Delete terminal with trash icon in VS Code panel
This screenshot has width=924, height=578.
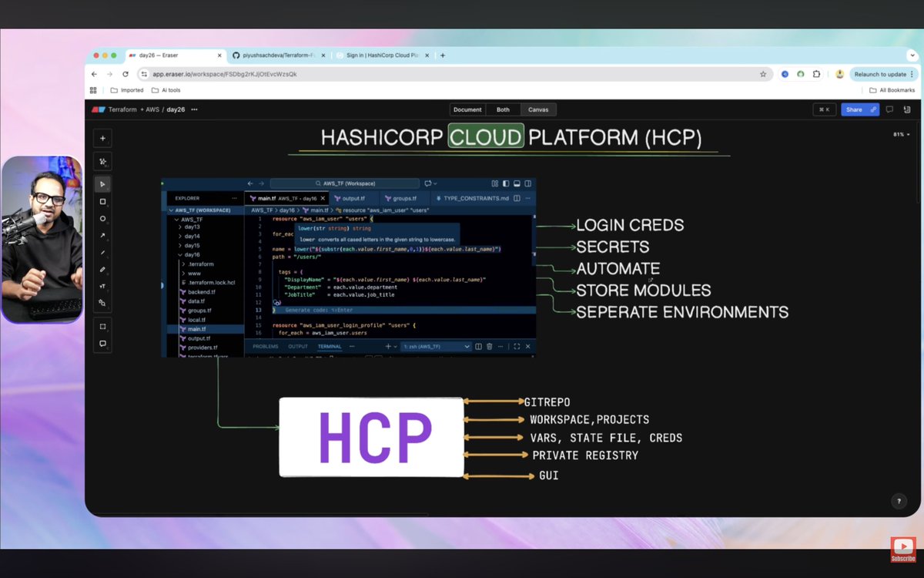click(x=489, y=347)
